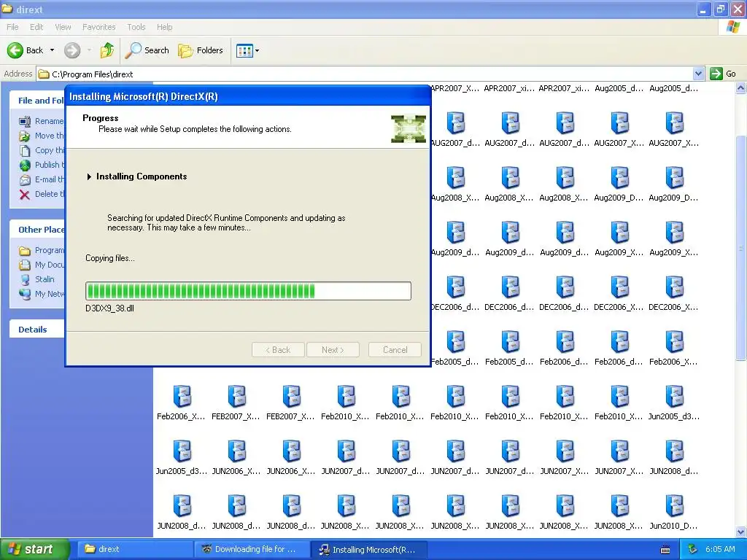Screen dimensions: 747x560
Task: Open the Forward button history dropdown arrow
Action: [x=89, y=50]
